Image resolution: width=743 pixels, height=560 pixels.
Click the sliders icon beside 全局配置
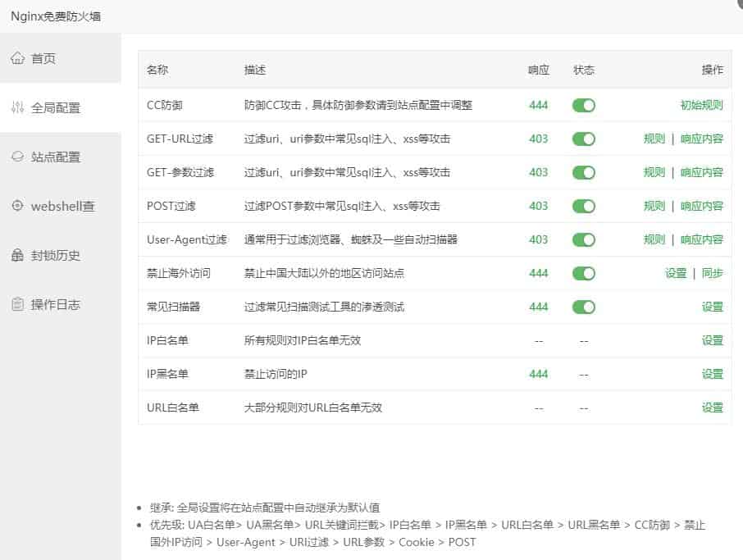point(17,107)
